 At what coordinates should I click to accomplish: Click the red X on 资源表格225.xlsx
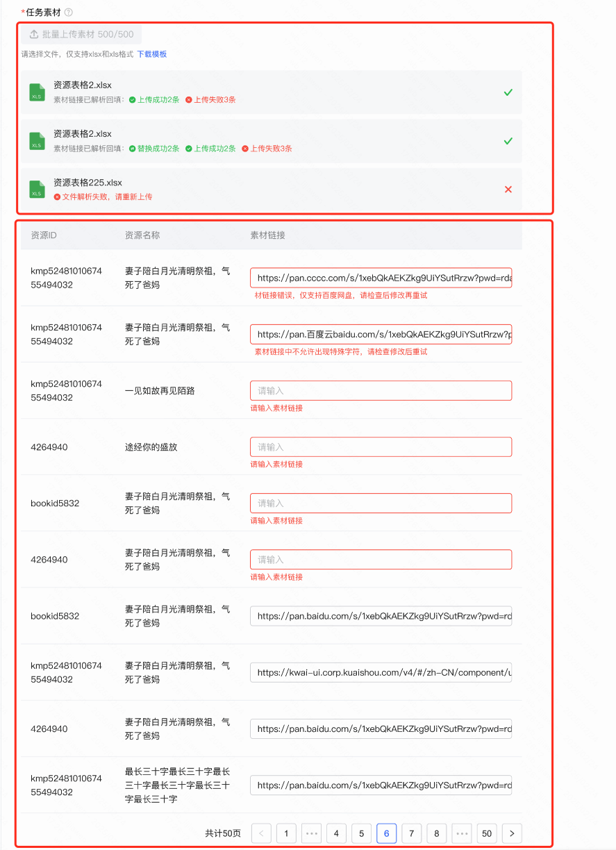(508, 190)
